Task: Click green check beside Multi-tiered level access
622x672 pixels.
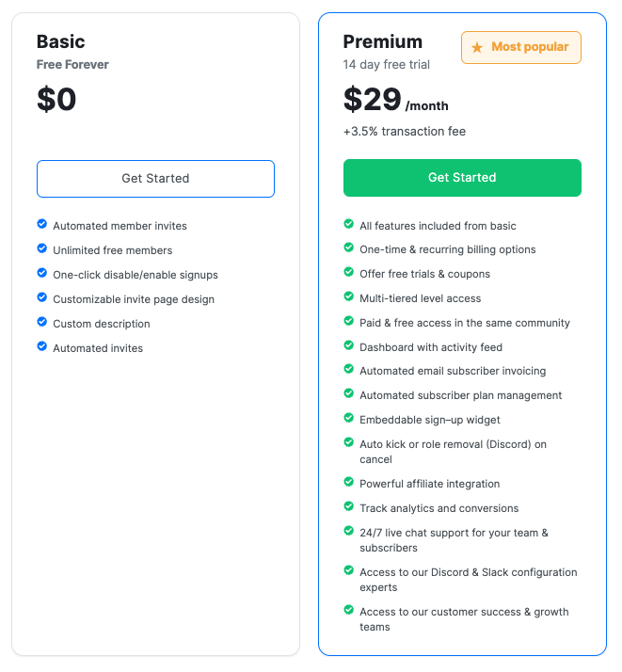Action: [x=348, y=296]
